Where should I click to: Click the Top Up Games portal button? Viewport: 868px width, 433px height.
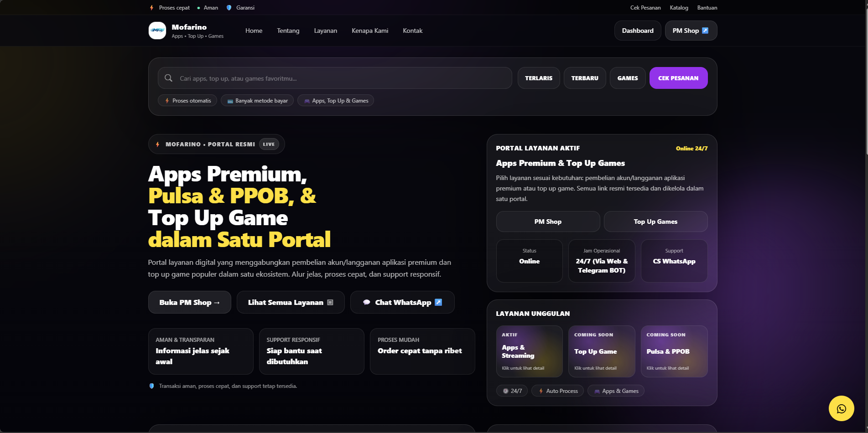click(655, 222)
